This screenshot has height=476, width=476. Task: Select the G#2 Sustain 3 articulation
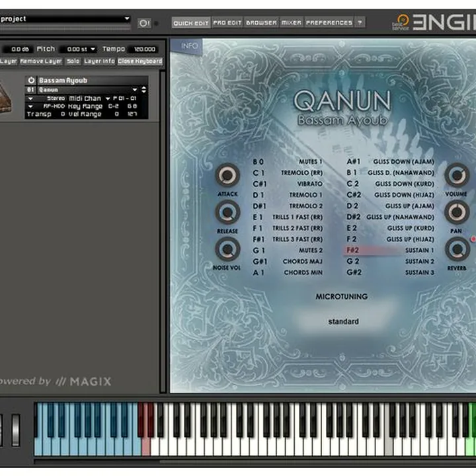click(x=391, y=272)
